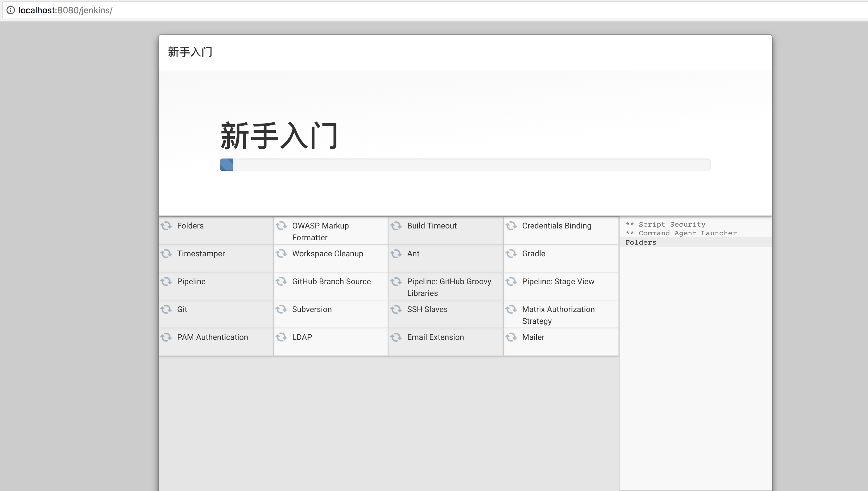
Task: Click the sync icon beside Folders
Action: click(x=166, y=226)
